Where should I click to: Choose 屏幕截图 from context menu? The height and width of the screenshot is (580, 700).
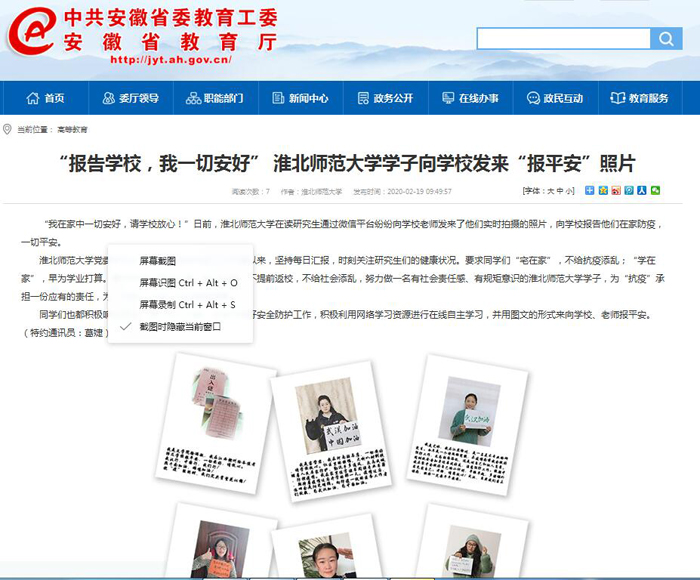click(x=157, y=260)
